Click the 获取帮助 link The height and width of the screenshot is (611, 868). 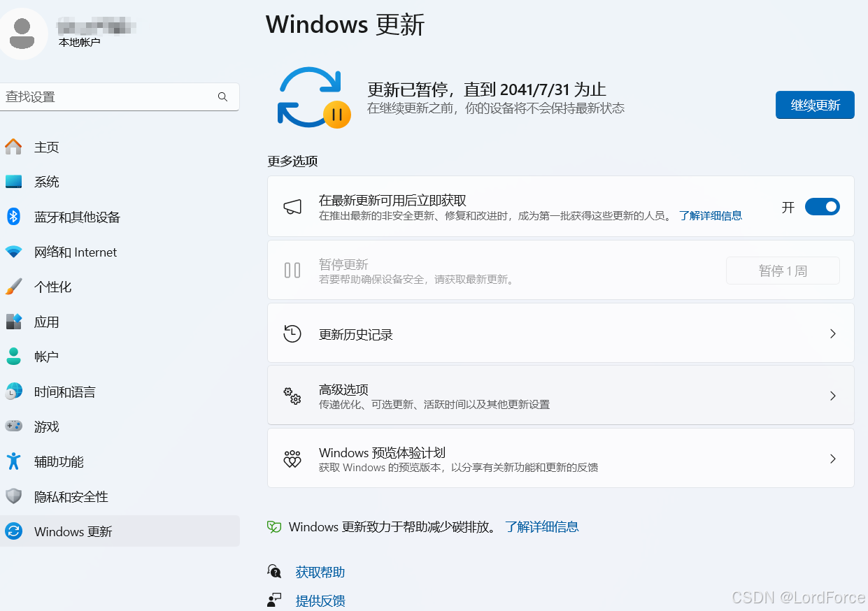coord(320,573)
